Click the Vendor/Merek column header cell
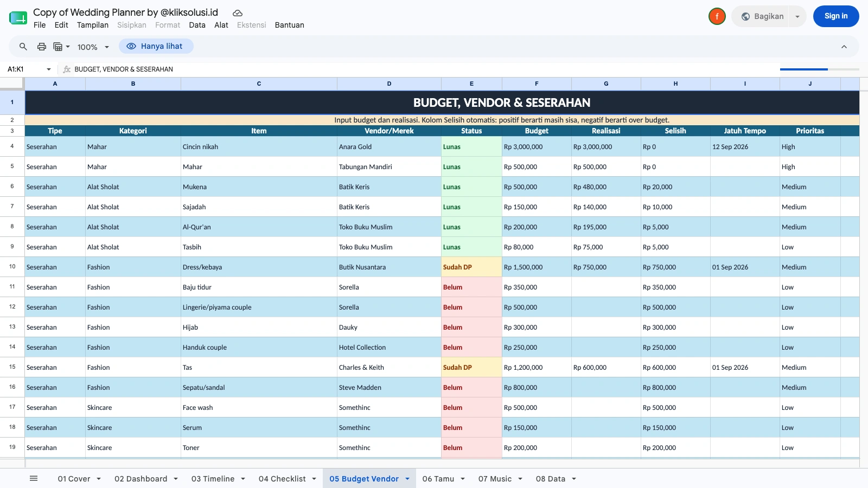 pos(389,131)
